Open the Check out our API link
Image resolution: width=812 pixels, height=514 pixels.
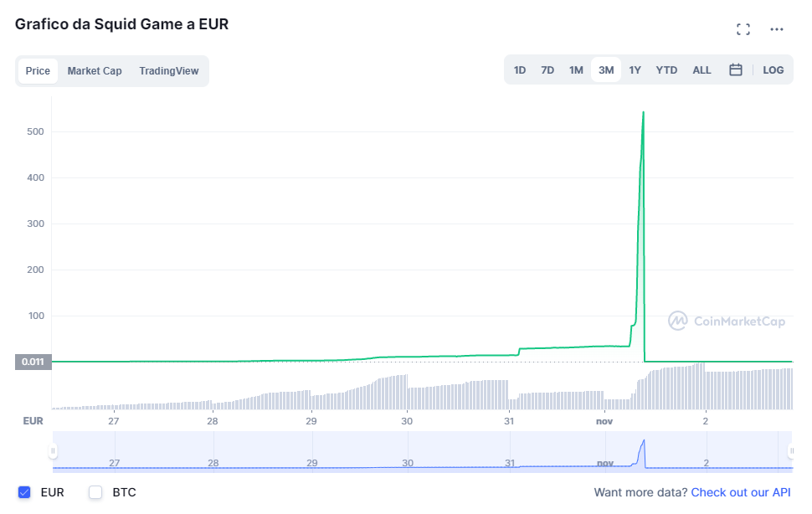pos(741,492)
